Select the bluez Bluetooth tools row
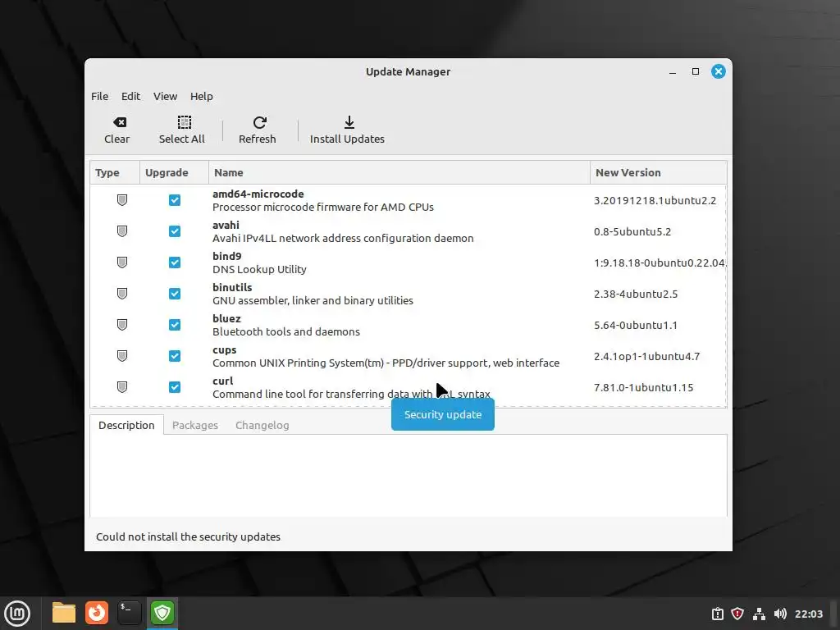This screenshot has width=840, height=630. (286, 325)
